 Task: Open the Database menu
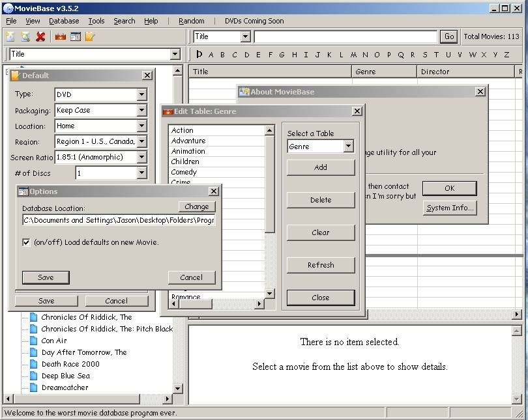tap(64, 21)
